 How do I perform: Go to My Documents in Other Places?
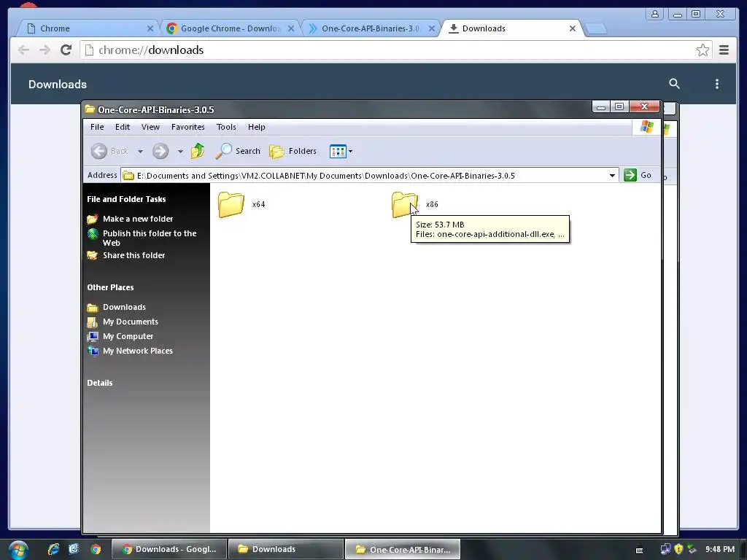tap(131, 322)
